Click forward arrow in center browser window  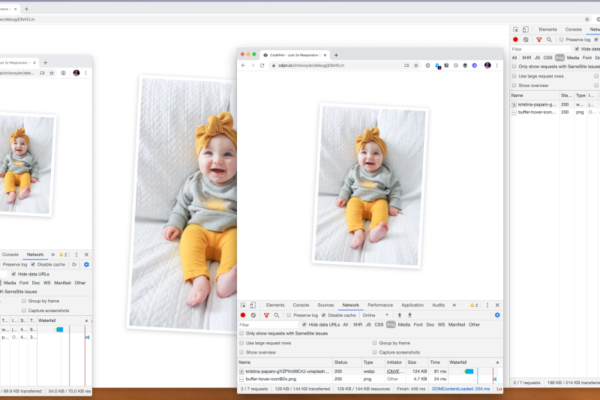point(253,65)
